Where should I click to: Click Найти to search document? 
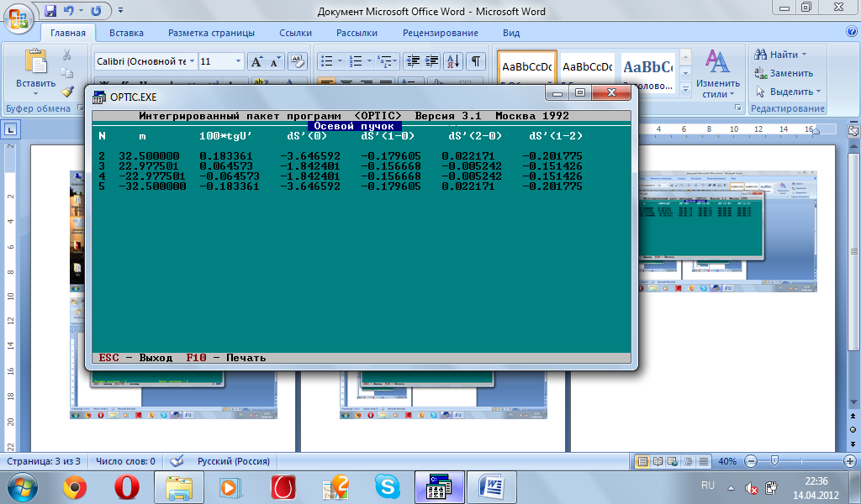(x=780, y=55)
